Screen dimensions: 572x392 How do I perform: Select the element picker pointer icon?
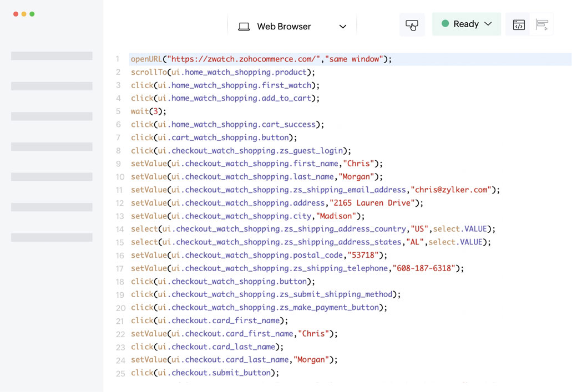tap(412, 24)
